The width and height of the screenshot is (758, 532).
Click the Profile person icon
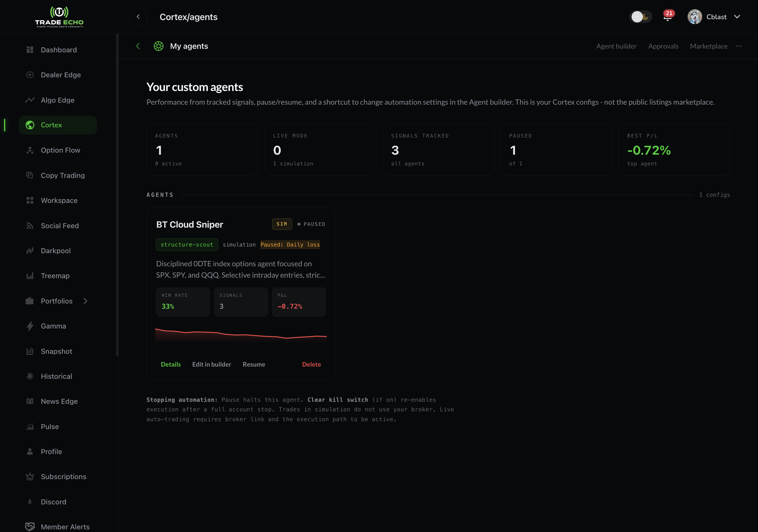coord(30,451)
